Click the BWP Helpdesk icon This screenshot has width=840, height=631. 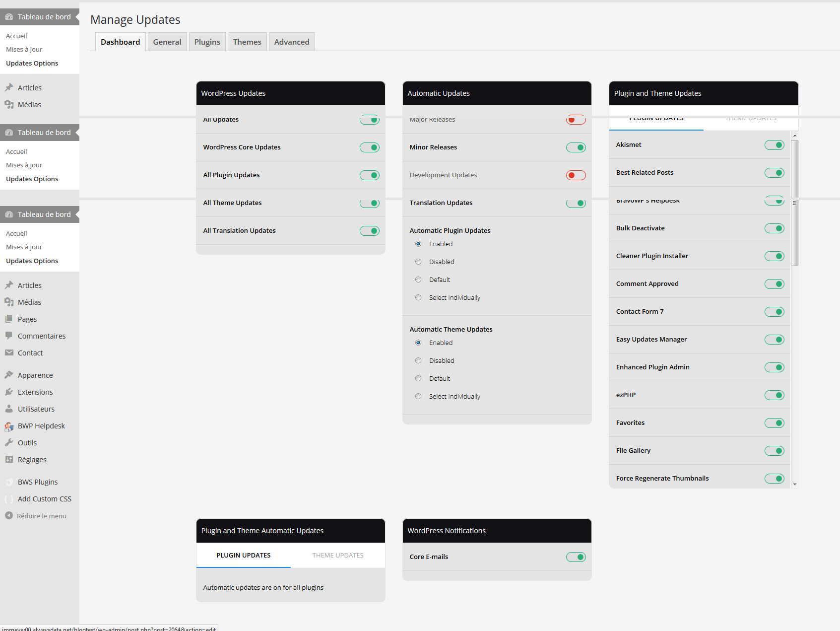(x=9, y=426)
